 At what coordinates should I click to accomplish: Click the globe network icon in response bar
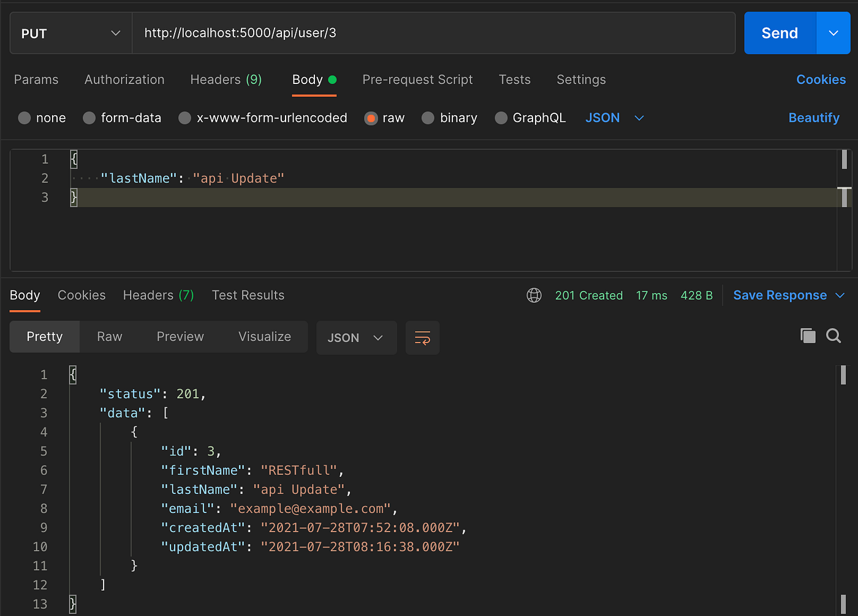tap(534, 295)
